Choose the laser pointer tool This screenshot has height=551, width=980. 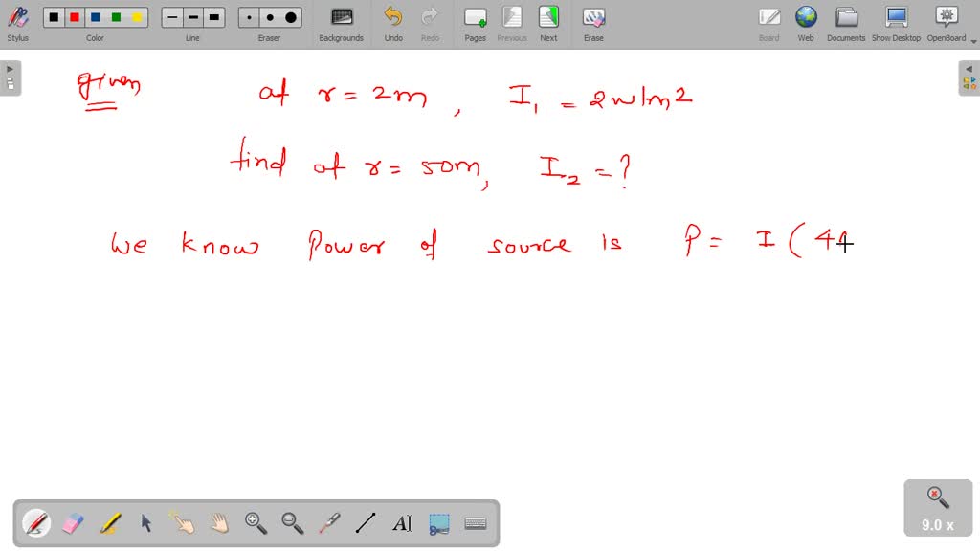(328, 523)
